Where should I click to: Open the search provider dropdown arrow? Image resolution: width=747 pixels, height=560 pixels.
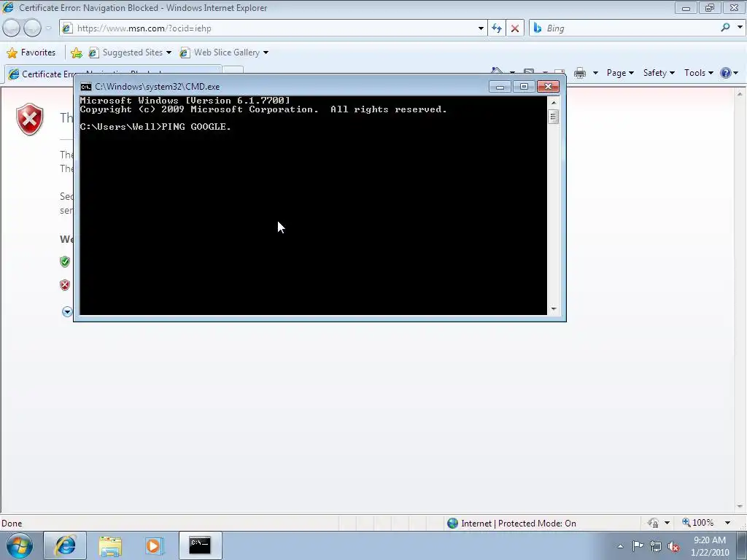click(x=740, y=28)
